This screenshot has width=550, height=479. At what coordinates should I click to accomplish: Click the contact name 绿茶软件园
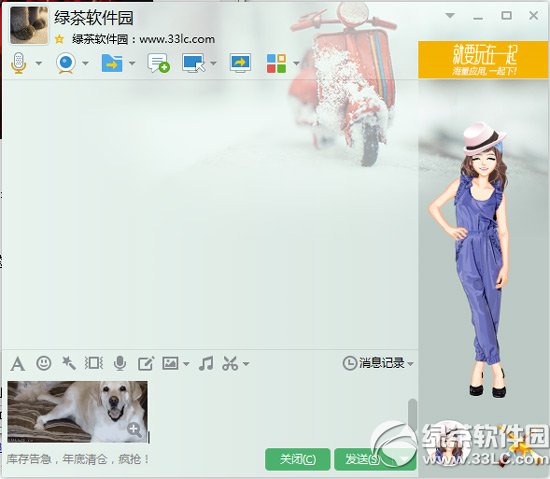click(x=94, y=18)
